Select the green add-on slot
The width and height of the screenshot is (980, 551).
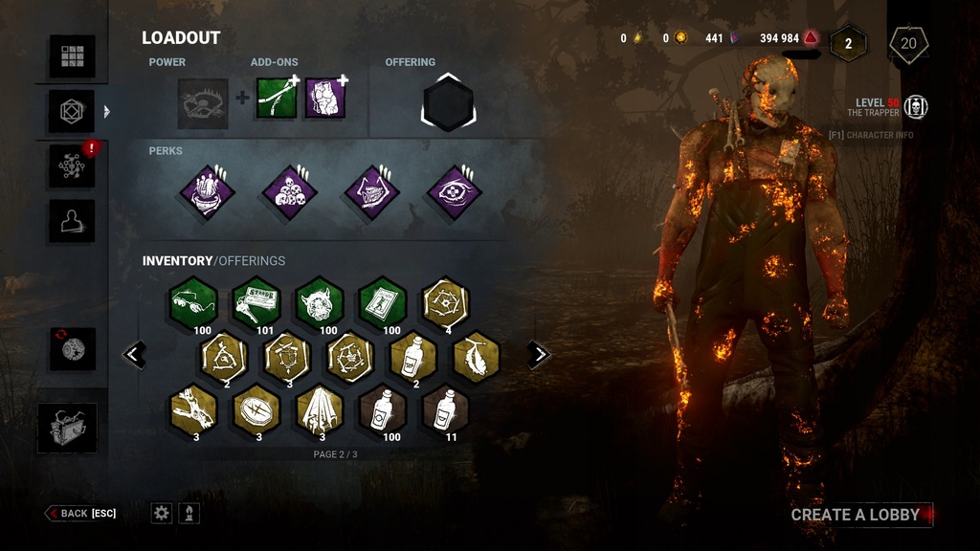coord(277,99)
